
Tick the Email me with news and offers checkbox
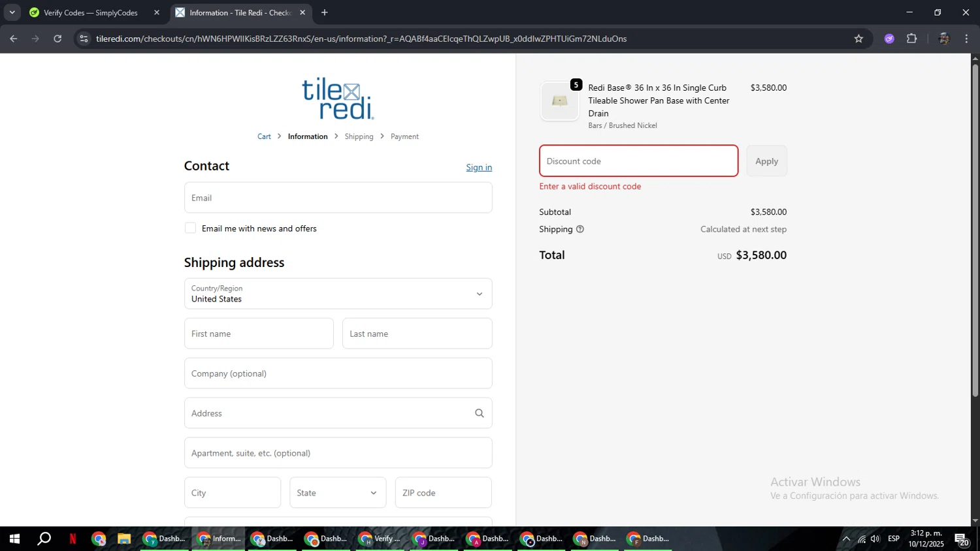pyautogui.click(x=190, y=228)
